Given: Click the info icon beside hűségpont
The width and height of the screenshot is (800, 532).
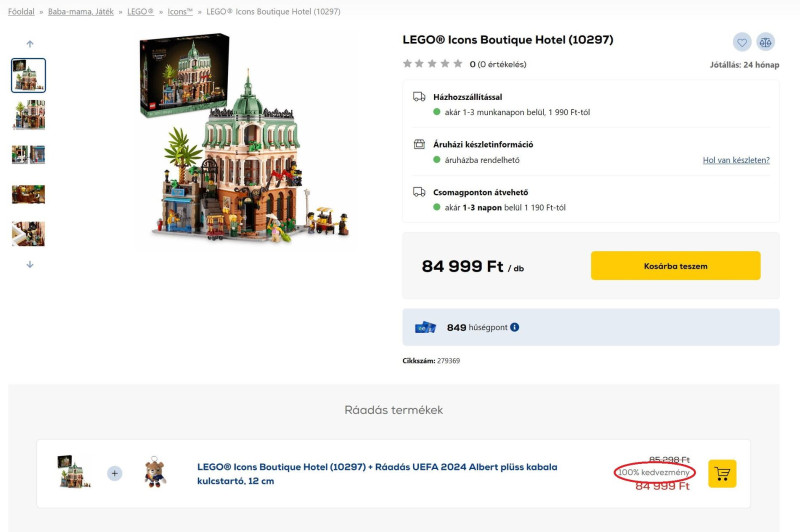Looking at the screenshot, I should pyautogui.click(x=515, y=327).
